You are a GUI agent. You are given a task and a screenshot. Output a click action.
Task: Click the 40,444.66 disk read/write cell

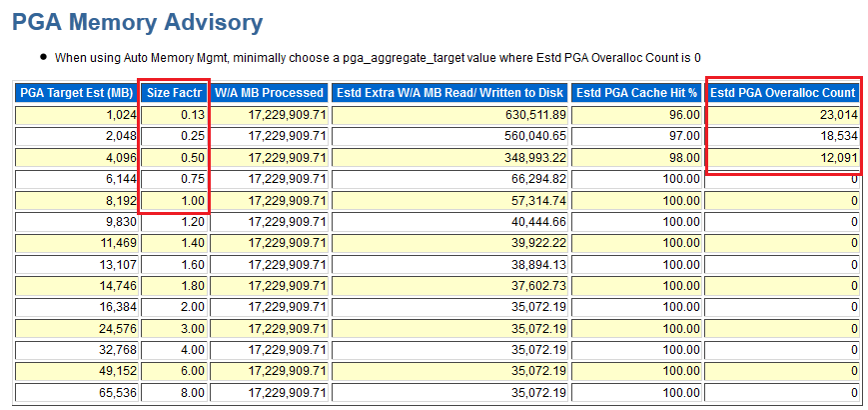(449, 222)
